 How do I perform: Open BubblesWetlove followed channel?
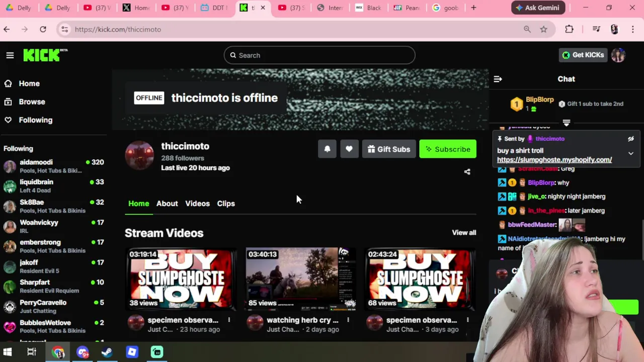point(53,327)
